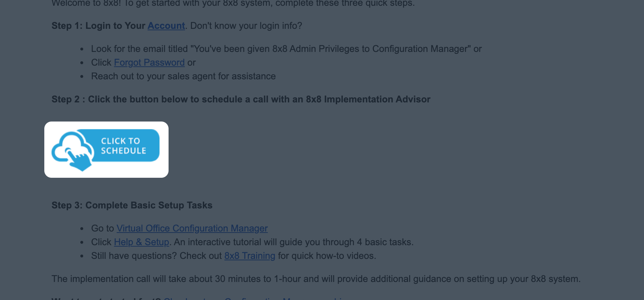
Task: Click the 'Welcome to 8x8!' intro line
Action: (233, 3)
